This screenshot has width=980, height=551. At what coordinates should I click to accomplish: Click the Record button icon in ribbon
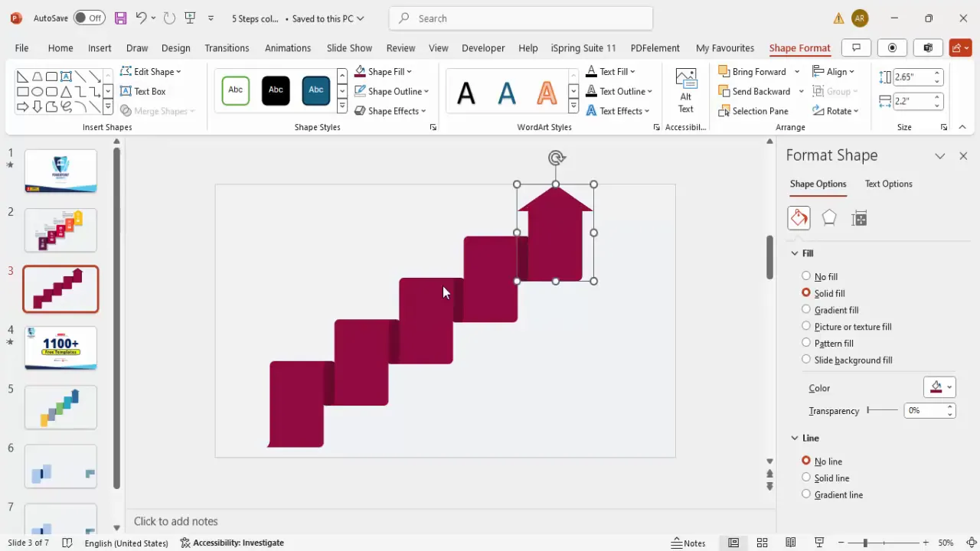coord(892,47)
